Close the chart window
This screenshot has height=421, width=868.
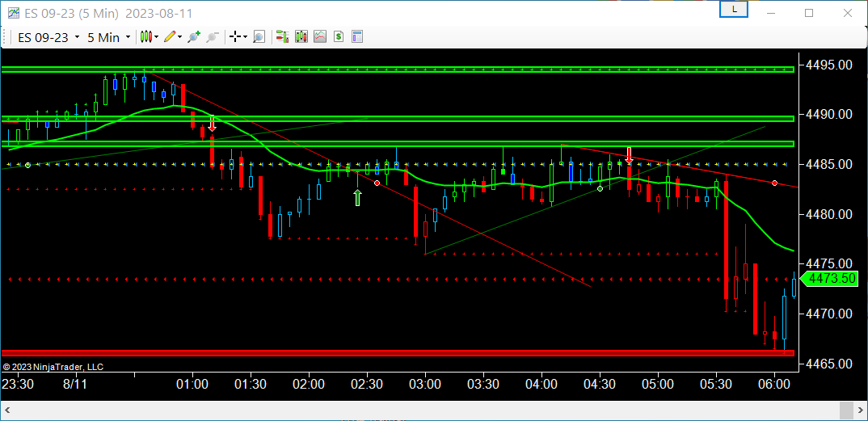[x=846, y=13]
